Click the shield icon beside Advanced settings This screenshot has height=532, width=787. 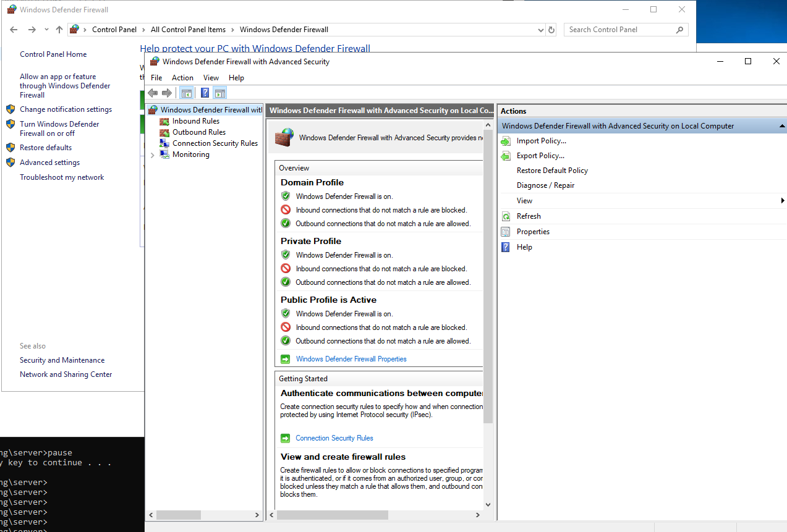point(11,163)
